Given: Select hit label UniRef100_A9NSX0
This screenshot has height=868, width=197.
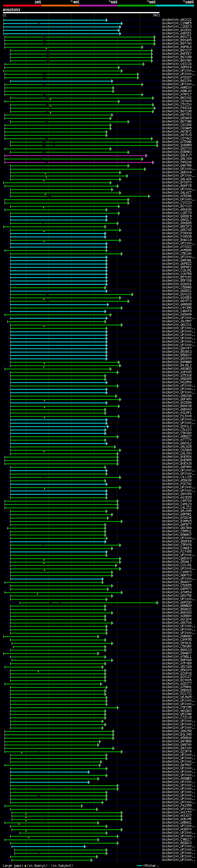Looking at the screenshot, I should [177, 88].
